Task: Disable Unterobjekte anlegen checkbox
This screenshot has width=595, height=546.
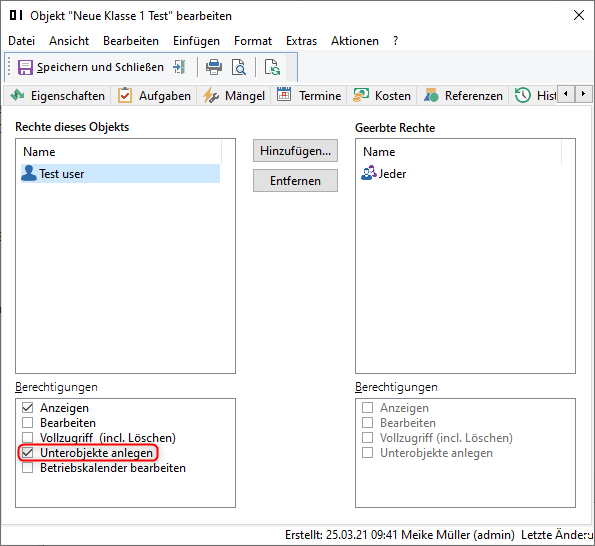Action: pos(27,452)
